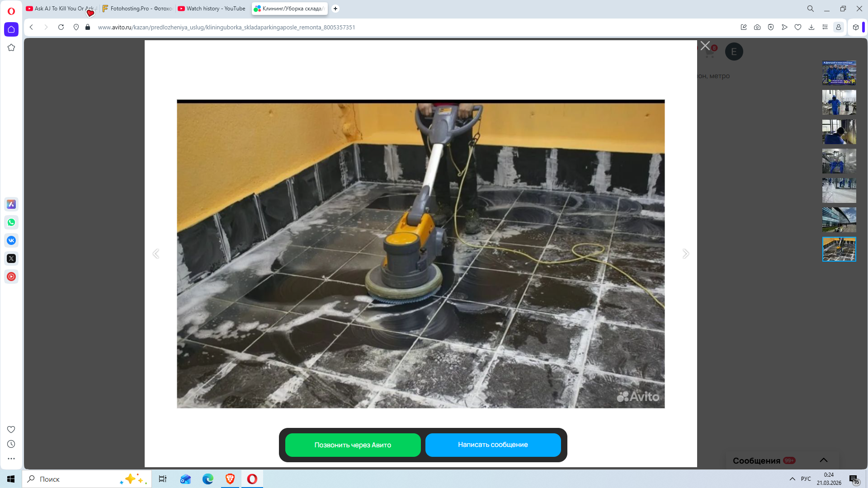The image size is (868, 488).
Task: Switch to the Watch history YouTube tab
Action: click(212, 9)
